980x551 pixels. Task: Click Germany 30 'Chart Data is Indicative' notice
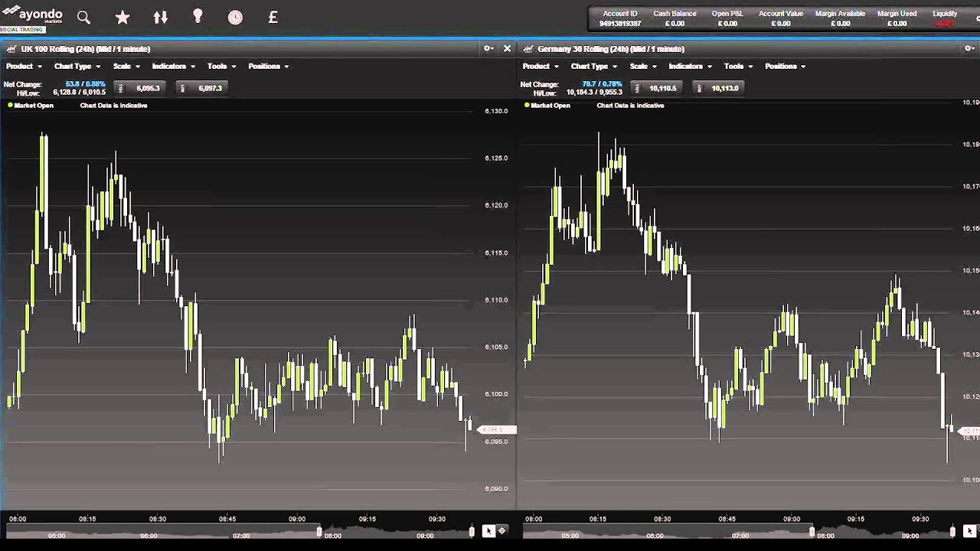(x=630, y=106)
